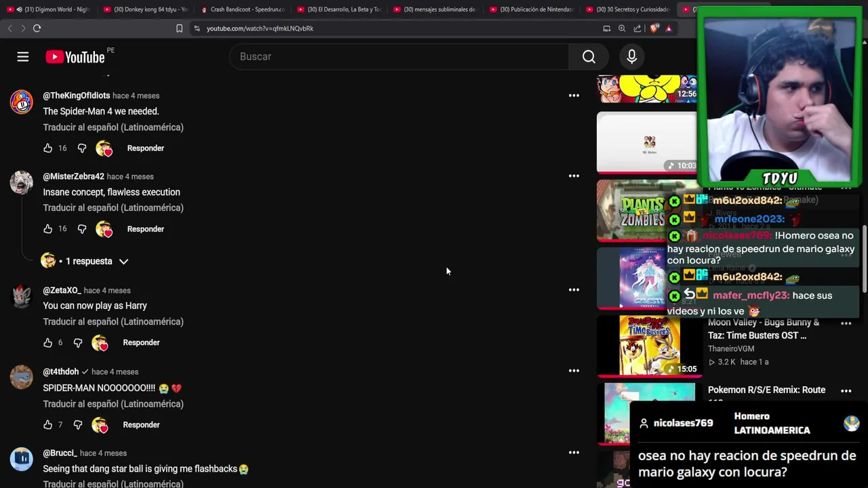Open @TheKingOfIdiots channel name link

click(77, 96)
